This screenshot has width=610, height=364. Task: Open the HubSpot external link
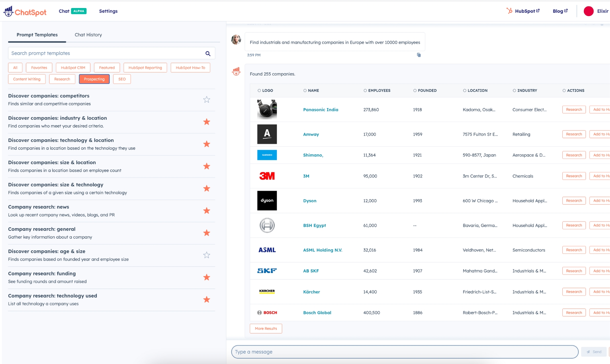pyautogui.click(x=523, y=11)
